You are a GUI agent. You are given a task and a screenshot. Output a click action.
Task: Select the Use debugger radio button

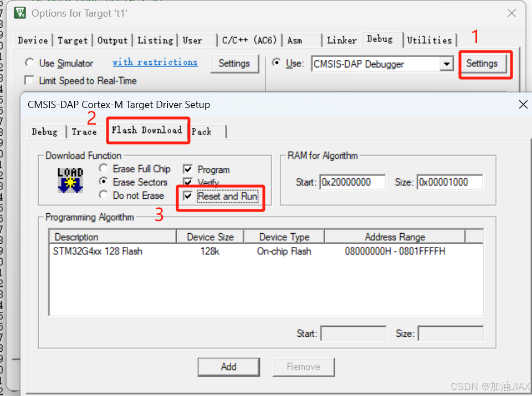pyautogui.click(x=277, y=63)
